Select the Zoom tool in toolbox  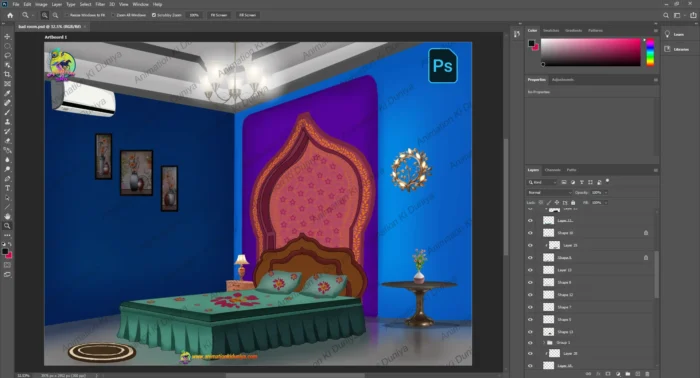[x=7, y=226]
